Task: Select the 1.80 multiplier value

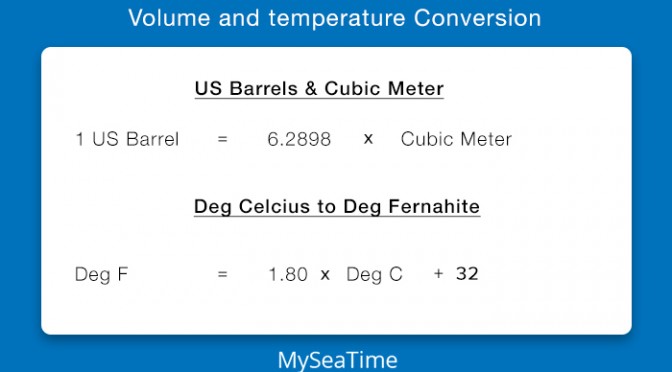Action: coord(288,274)
